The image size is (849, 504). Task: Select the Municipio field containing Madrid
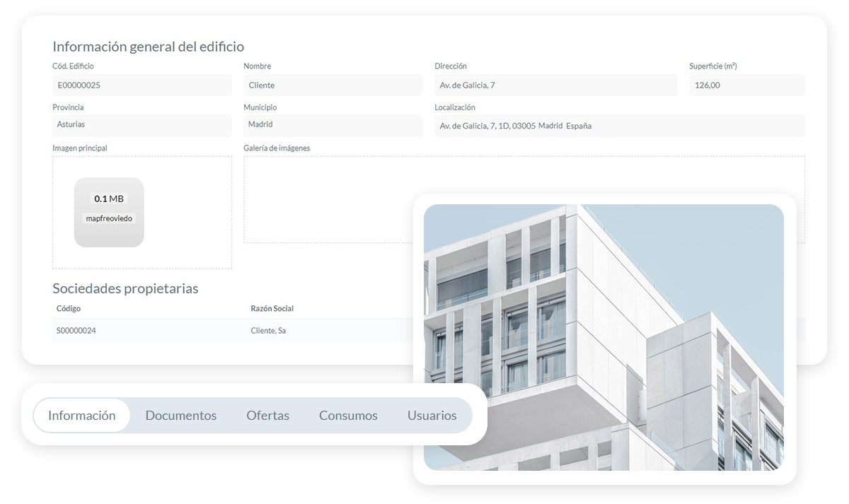[x=333, y=124]
